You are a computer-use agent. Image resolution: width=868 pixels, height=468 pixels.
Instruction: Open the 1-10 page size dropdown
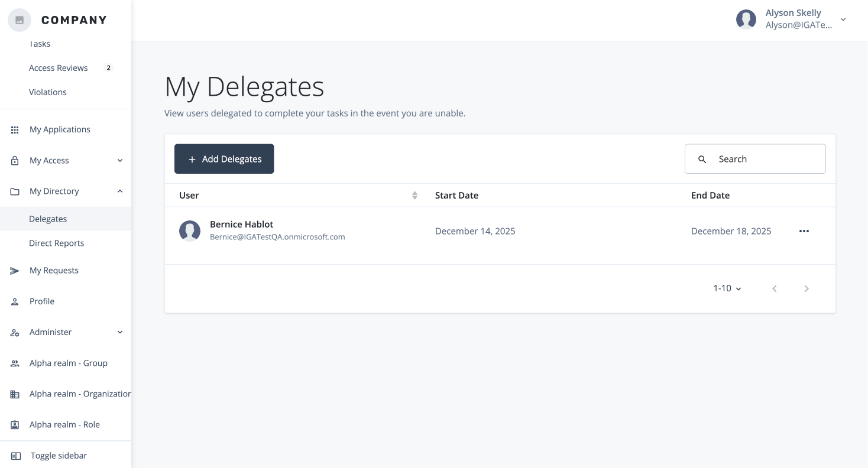click(727, 288)
